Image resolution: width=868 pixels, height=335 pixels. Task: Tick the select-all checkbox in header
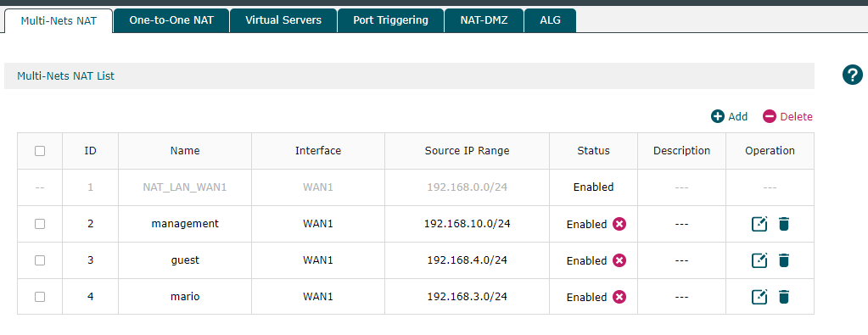point(40,151)
